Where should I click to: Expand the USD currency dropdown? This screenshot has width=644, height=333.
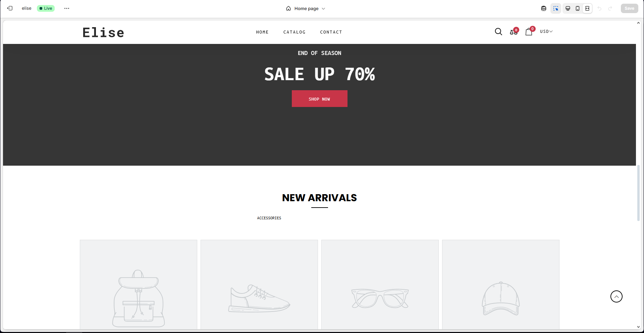(546, 32)
